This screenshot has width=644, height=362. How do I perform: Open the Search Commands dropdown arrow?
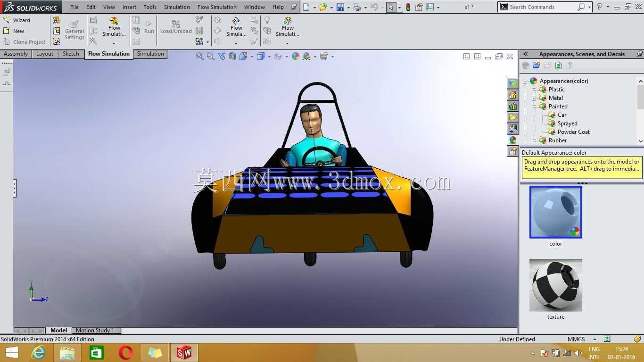(589, 8)
